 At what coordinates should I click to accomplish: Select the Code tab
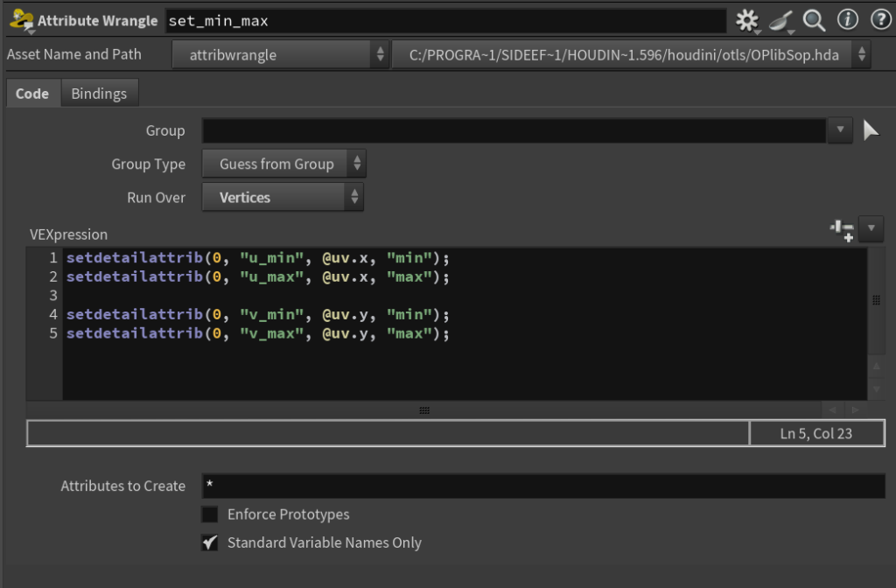tap(32, 94)
